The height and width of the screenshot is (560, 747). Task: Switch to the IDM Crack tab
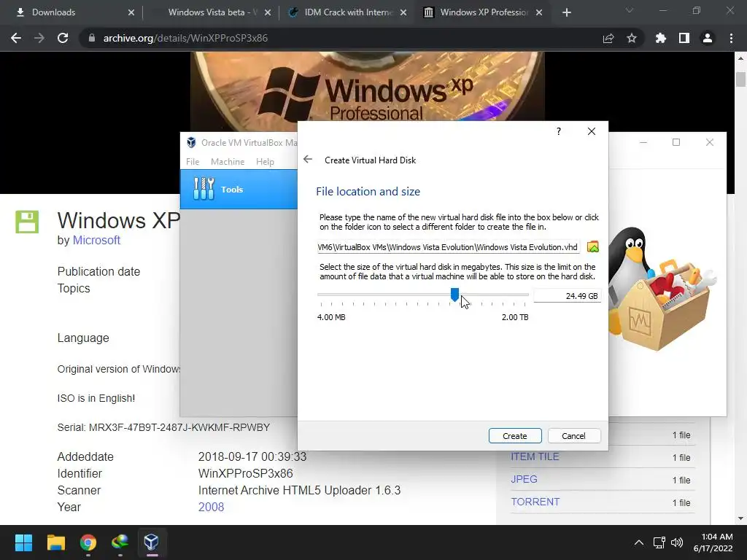click(x=348, y=12)
